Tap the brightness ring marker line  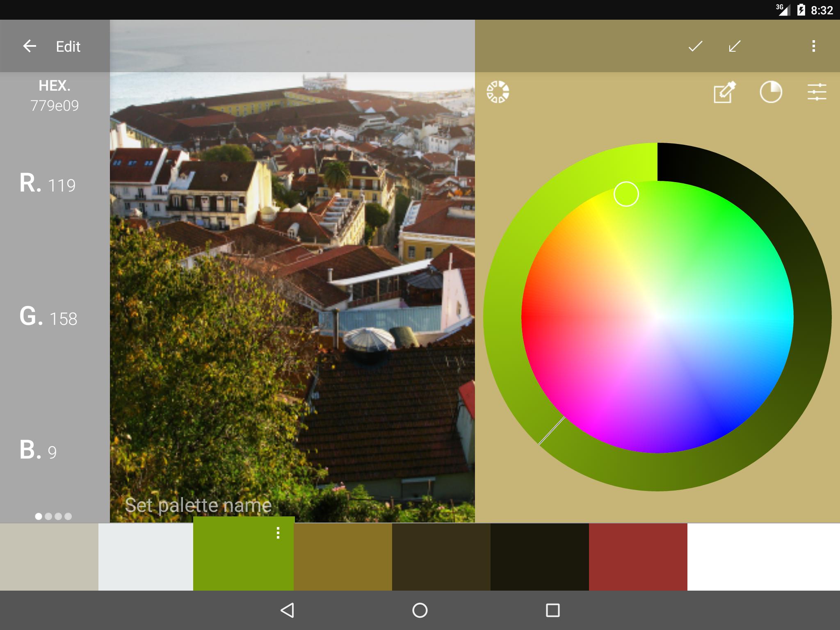pyautogui.click(x=552, y=431)
